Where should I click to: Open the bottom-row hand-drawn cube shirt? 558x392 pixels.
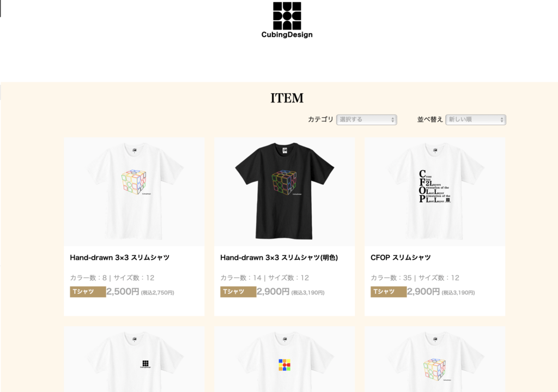(435, 359)
